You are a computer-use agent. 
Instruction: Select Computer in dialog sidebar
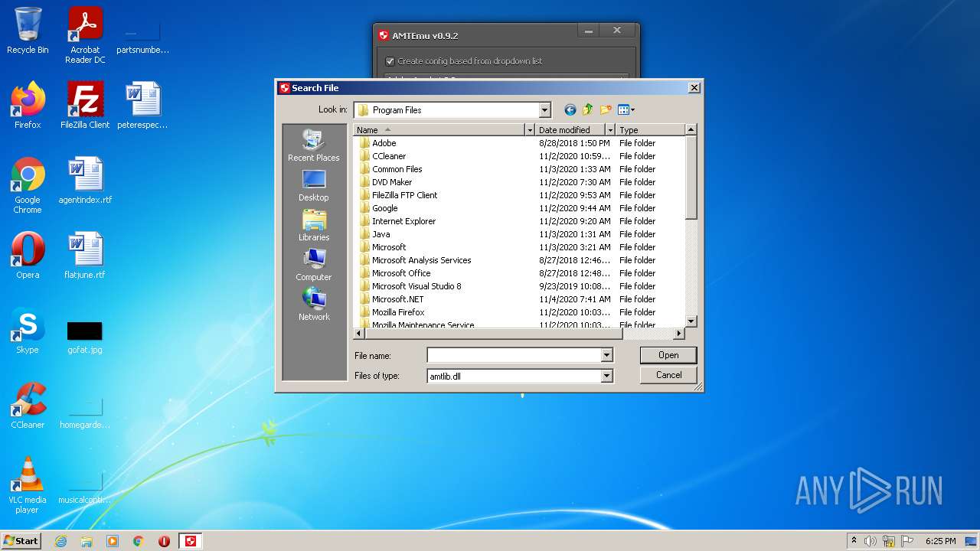[x=313, y=265]
